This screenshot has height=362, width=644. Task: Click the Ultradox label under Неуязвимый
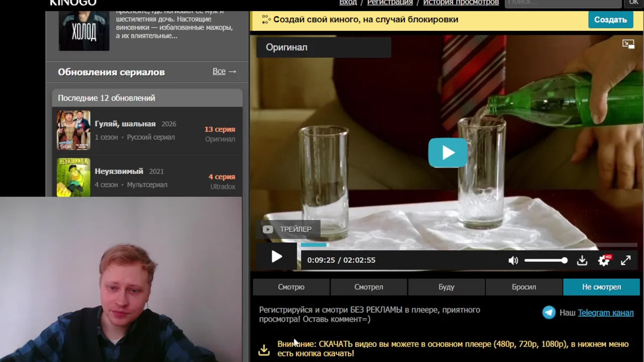pyautogui.click(x=223, y=187)
